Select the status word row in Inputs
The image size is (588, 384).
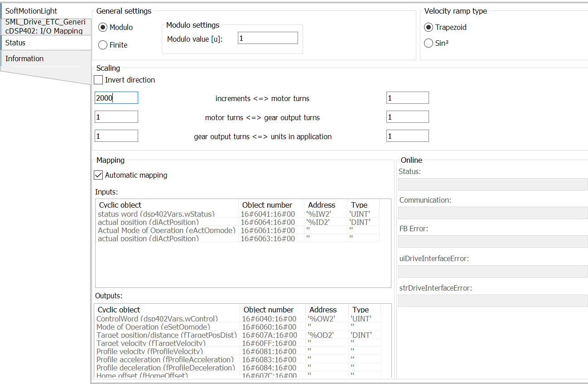156,214
